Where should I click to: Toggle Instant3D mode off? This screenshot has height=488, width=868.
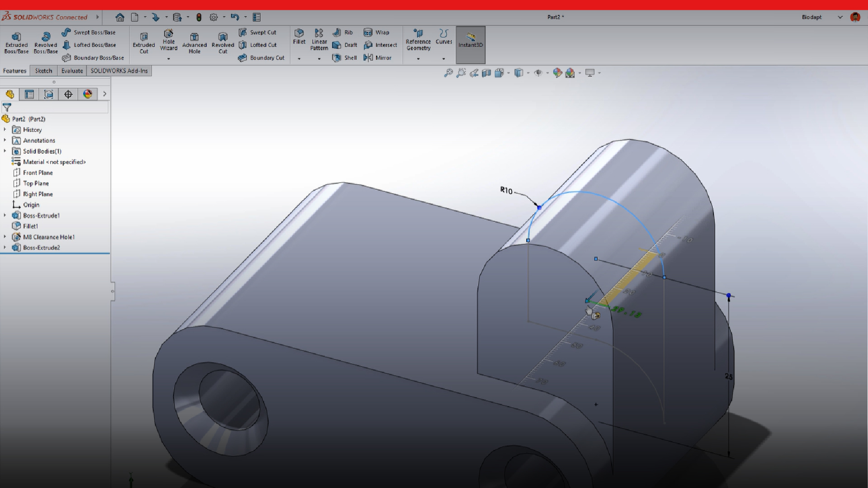pos(471,43)
